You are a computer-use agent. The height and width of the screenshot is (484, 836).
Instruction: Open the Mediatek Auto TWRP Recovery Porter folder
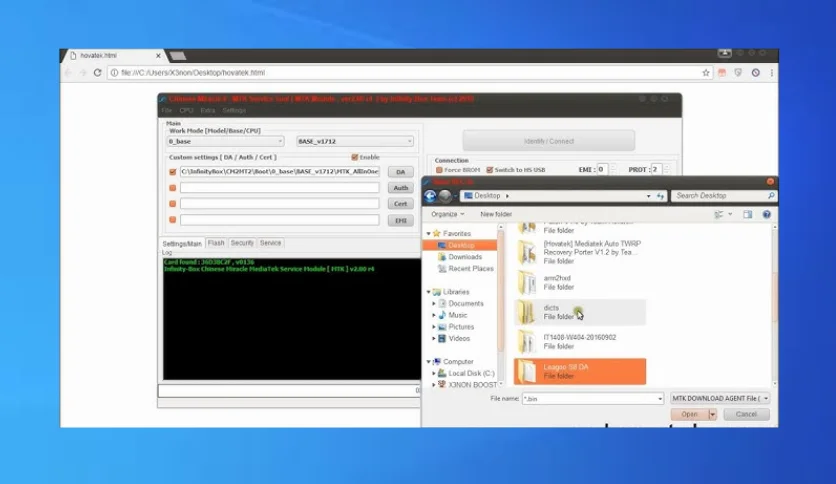click(x=580, y=252)
